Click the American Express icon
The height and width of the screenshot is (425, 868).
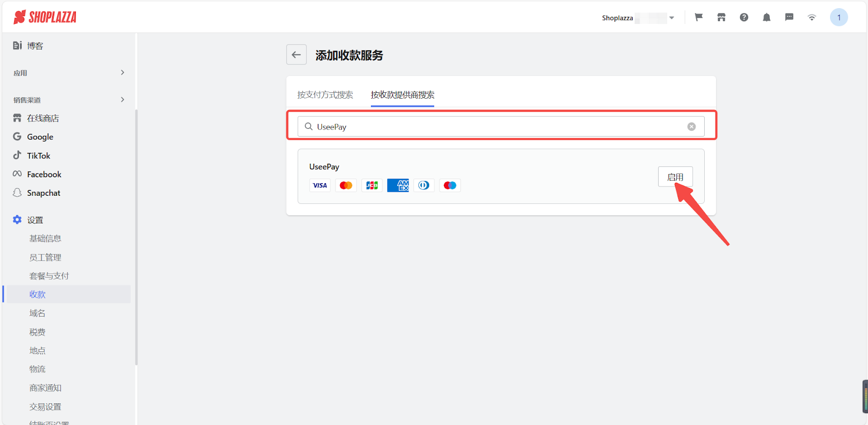[x=398, y=185]
